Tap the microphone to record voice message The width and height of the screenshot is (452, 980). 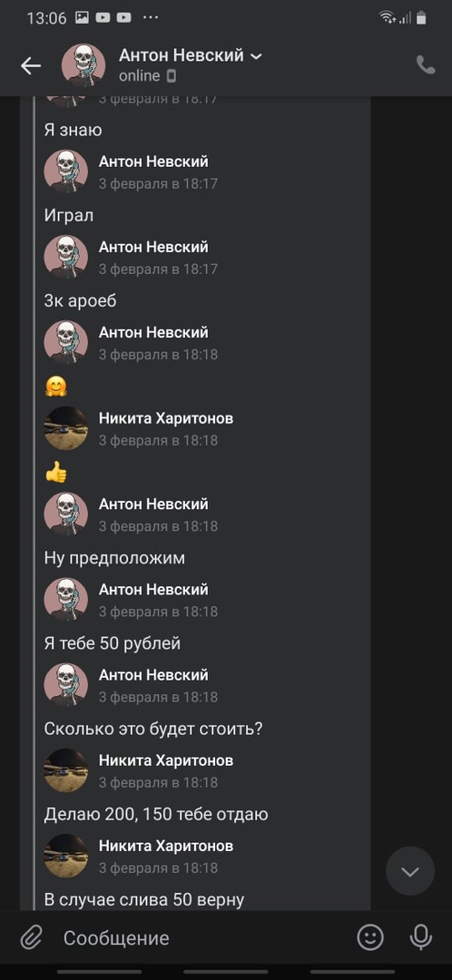tap(420, 937)
